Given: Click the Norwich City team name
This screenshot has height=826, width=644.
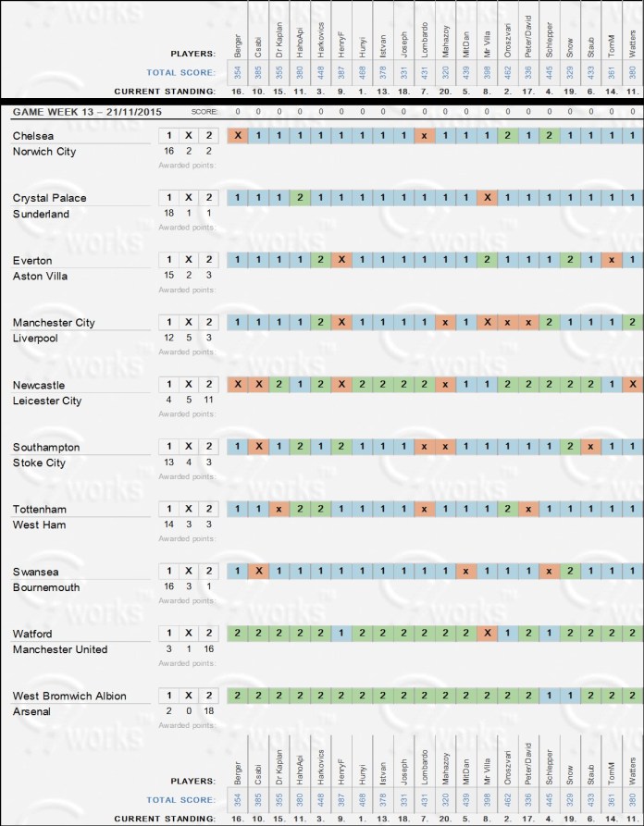Looking at the screenshot, I should click(x=44, y=152).
